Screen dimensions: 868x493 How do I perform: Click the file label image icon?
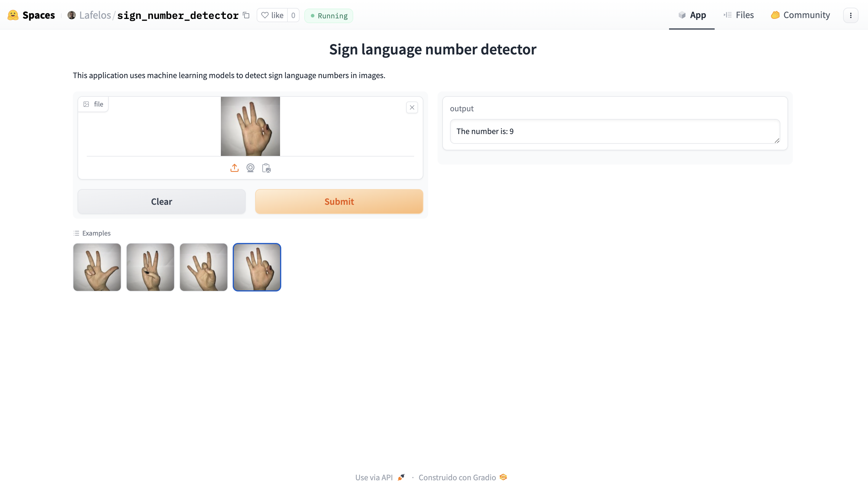pyautogui.click(x=86, y=104)
